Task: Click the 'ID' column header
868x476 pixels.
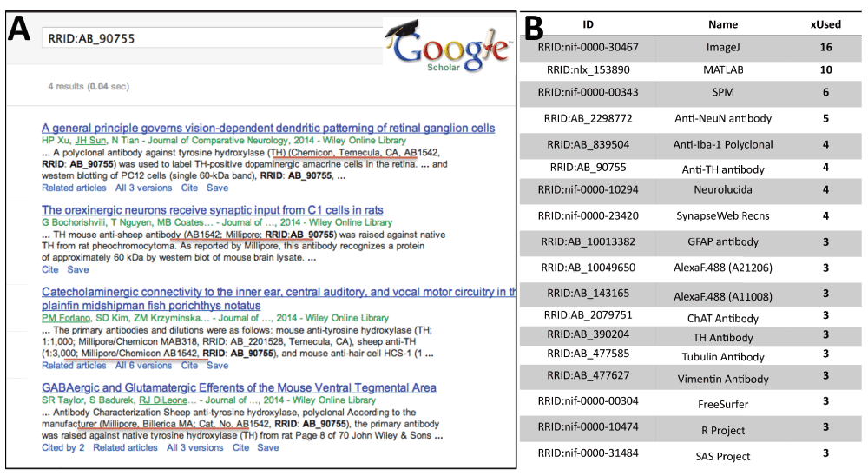Action: 588,24
